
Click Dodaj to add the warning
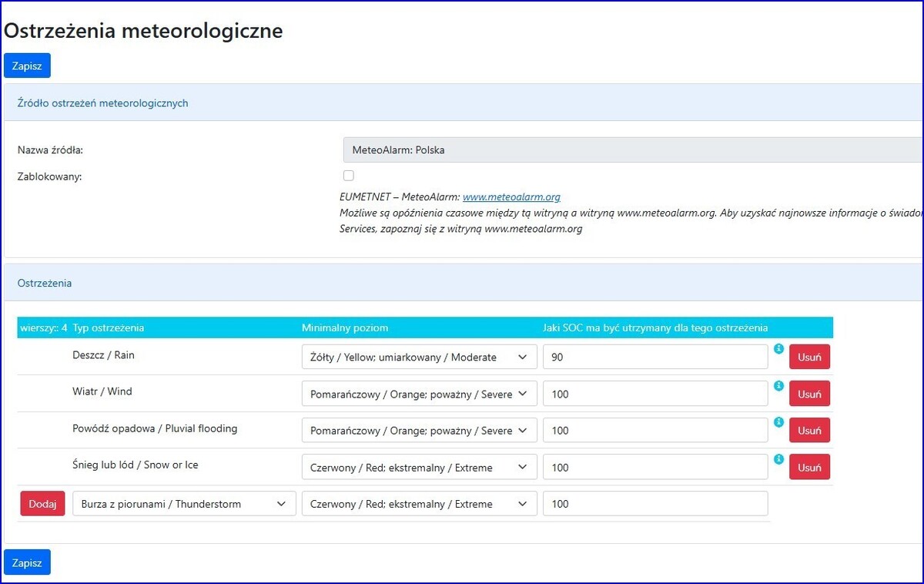tap(42, 504)
